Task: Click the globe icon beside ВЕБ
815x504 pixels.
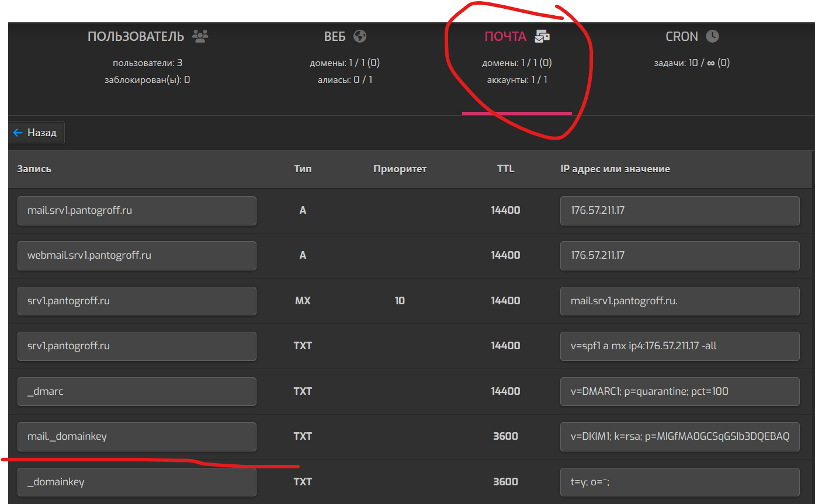Action: coord(360,36)
